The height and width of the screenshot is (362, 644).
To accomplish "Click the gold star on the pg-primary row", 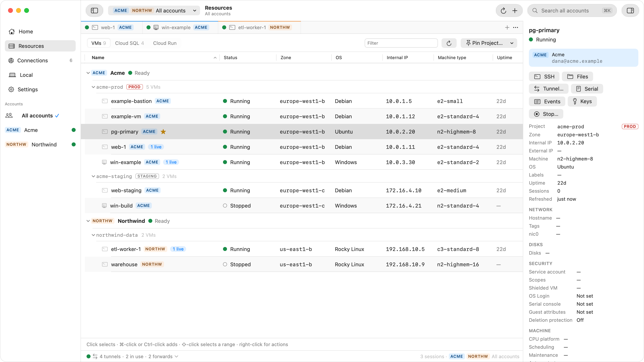I will 163,132.
